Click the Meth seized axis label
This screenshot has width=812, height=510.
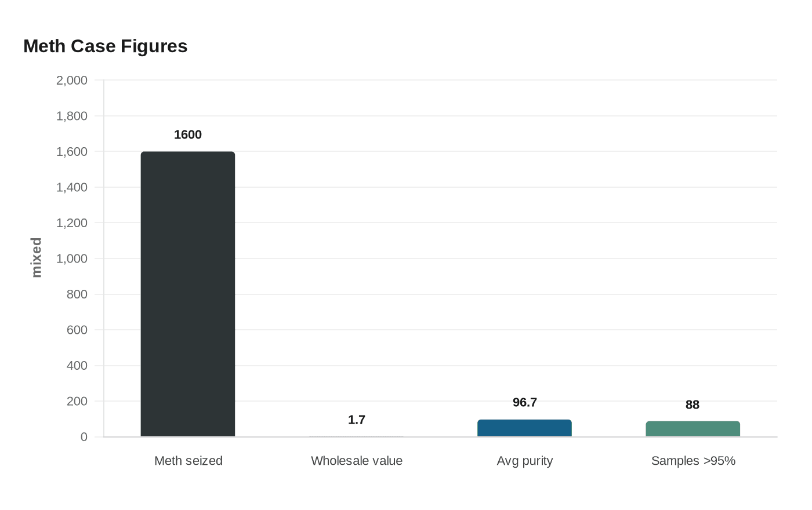click(x=188, y=461)
